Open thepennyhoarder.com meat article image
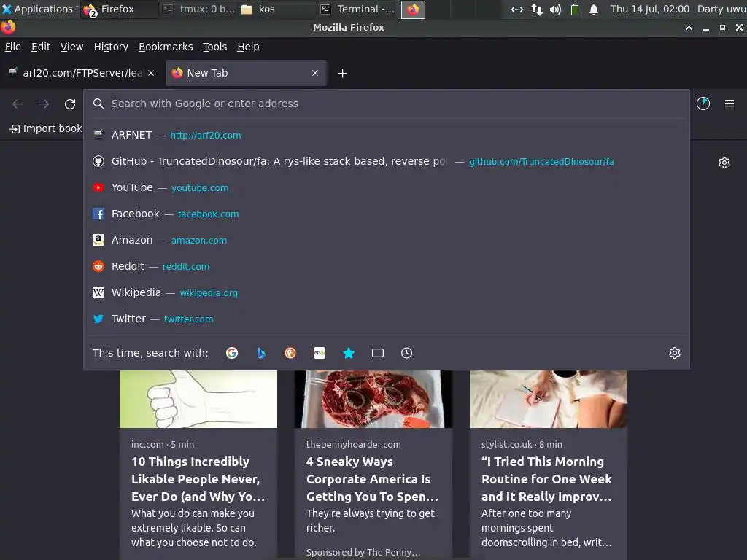This screenshot has height=560, width=747. (373, 399)
